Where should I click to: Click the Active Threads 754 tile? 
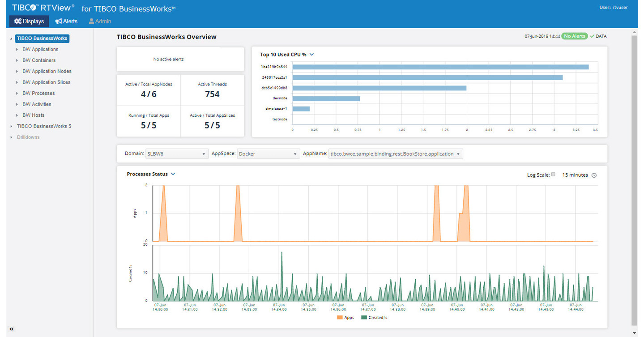point(212,90)
